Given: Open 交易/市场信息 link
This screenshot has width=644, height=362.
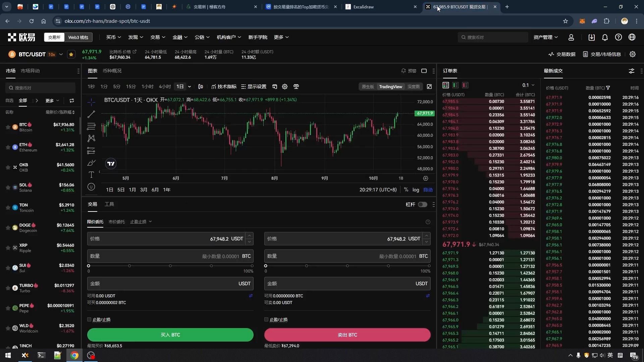Looking at the screenshot, I should coord(602,54).
